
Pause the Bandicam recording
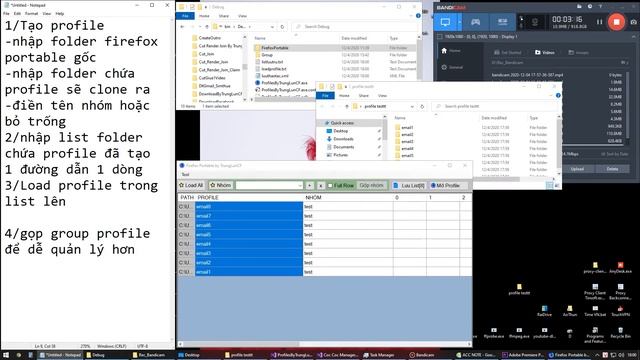pyautogui.click(x=599, y=22)
